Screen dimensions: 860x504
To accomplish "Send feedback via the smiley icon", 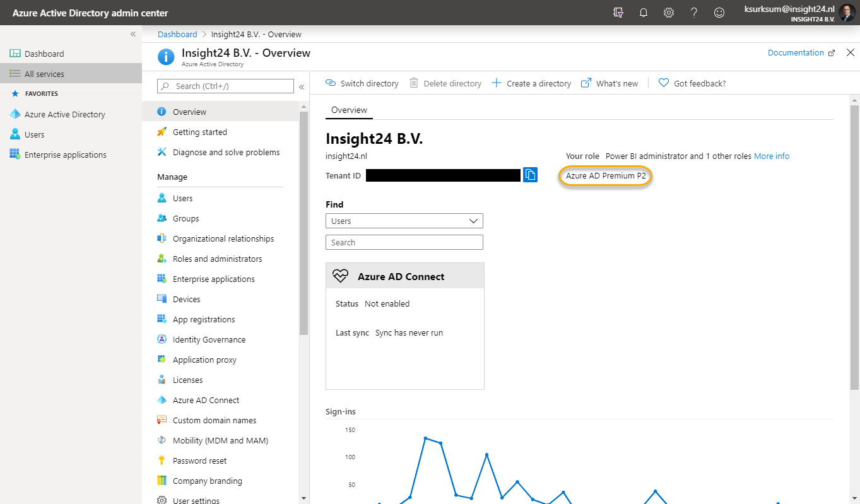I will click(719, 13).
